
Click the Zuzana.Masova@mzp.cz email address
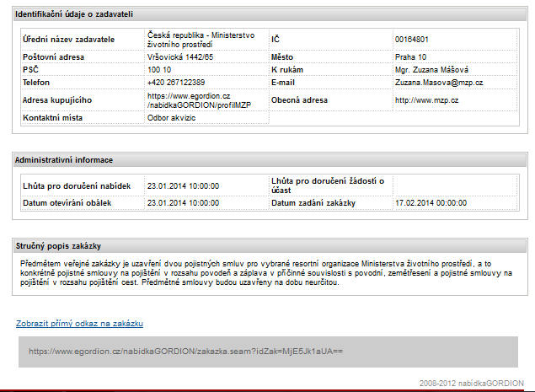click(439, 83)
